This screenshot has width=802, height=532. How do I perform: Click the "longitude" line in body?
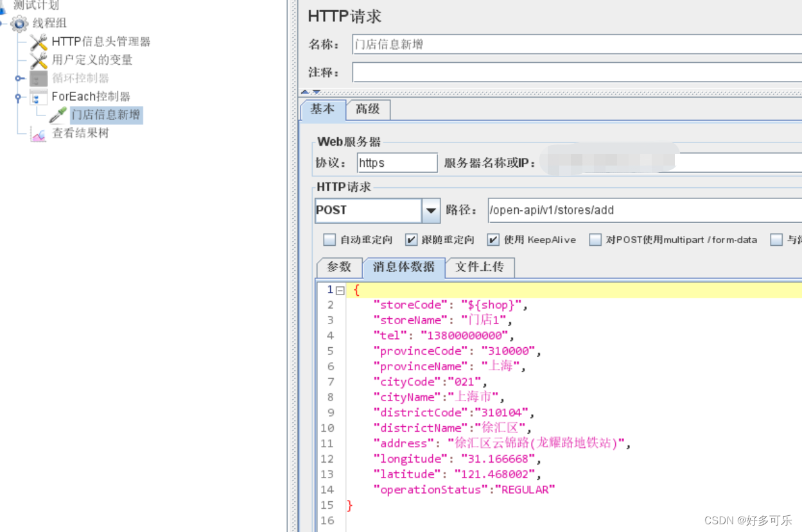point(458,459)
